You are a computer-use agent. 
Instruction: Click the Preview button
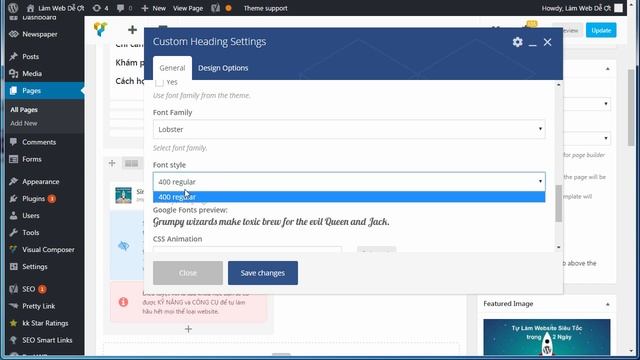(x=571, y=30)
